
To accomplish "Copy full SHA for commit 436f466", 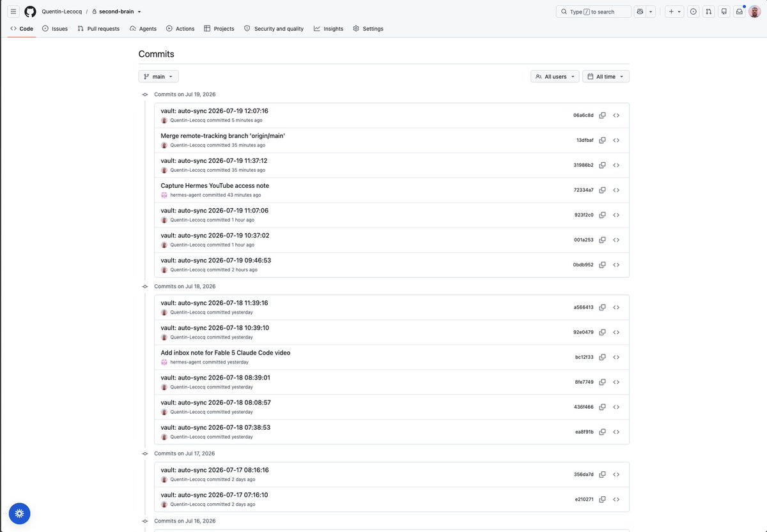I will [602, 407].
